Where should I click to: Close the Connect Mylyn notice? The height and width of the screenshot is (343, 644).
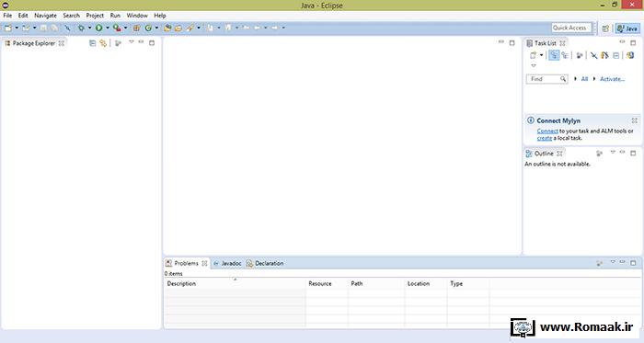click(x=634, y=120)
